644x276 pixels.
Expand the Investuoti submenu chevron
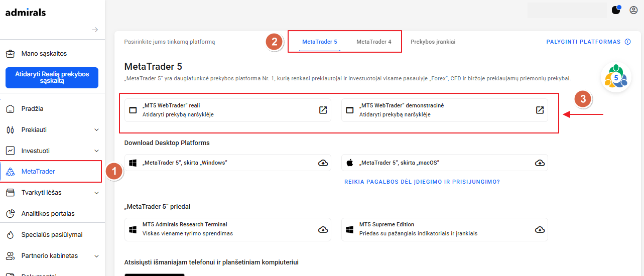pos(96,151)
